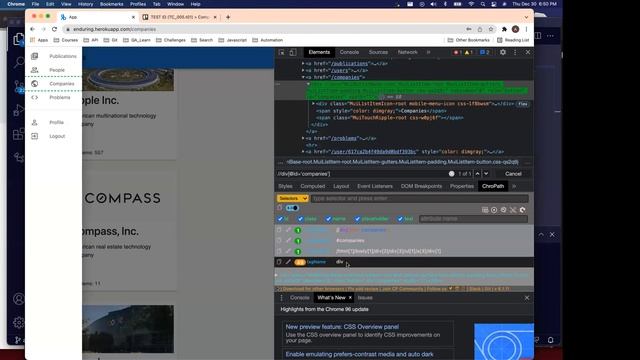The image size is (640, 360).
Task: Expand the /publications anchor node
Action: [x=303, y=64]
